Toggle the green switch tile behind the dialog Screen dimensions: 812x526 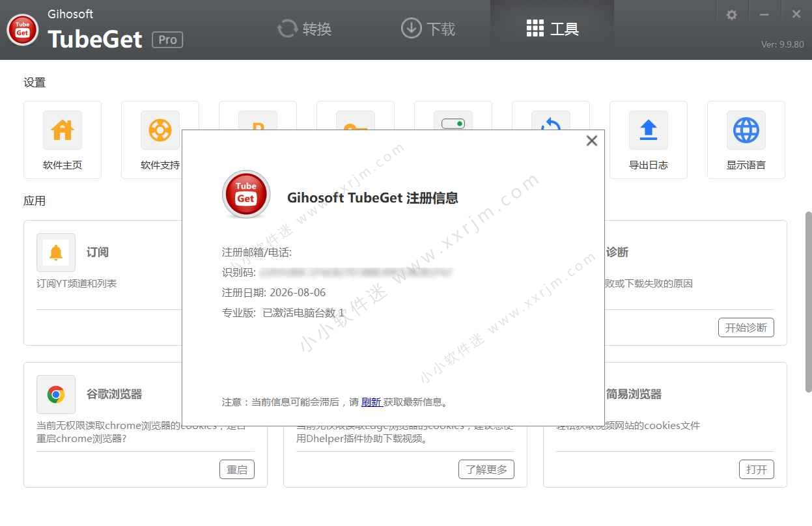(x=453, y=122)
